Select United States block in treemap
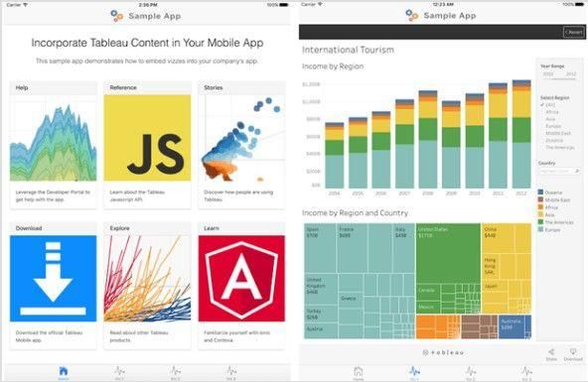Screen dimensions: 588x382 (448, 253)
